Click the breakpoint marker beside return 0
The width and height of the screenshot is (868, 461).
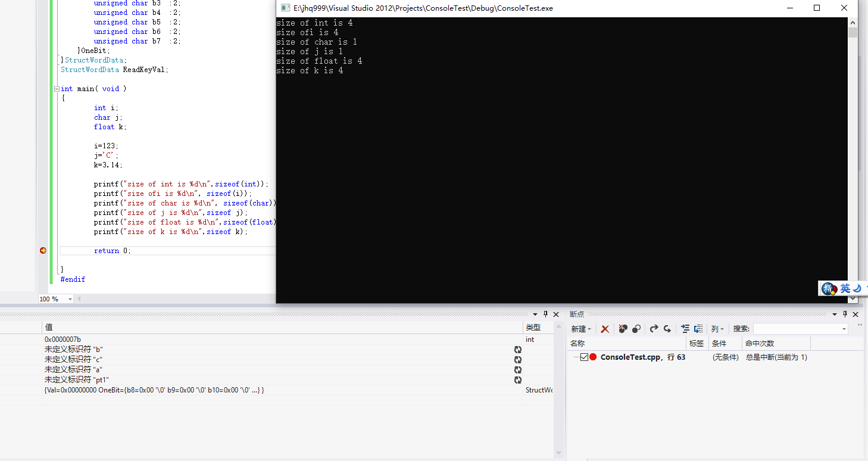tap(43, 251)
